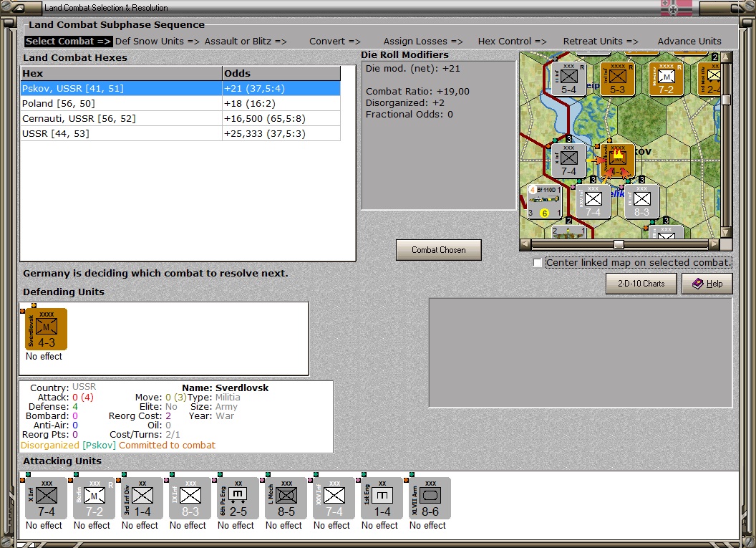The width and height of the screenshot is (756, 548).
Task: Click the German cross flag icon in title bar
Action: (676, 8)
